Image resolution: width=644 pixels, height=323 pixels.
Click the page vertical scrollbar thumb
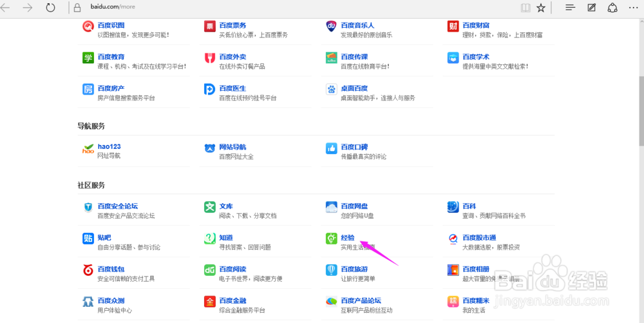[641, 111]
